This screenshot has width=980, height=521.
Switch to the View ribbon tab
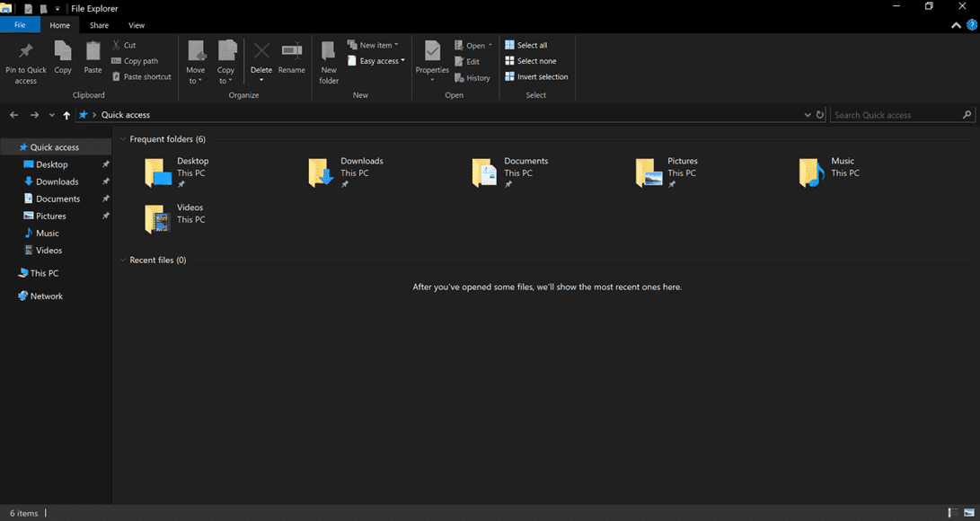coord(137,26)
